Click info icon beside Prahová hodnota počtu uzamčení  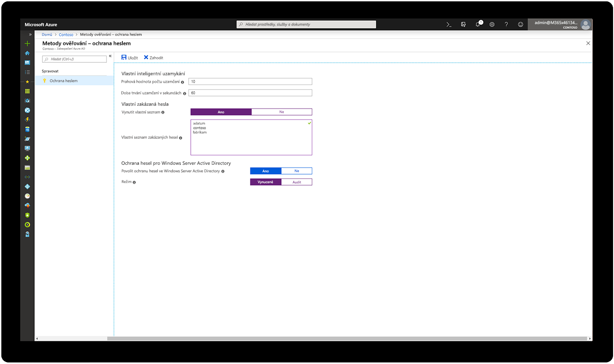[x=182, y=82]
